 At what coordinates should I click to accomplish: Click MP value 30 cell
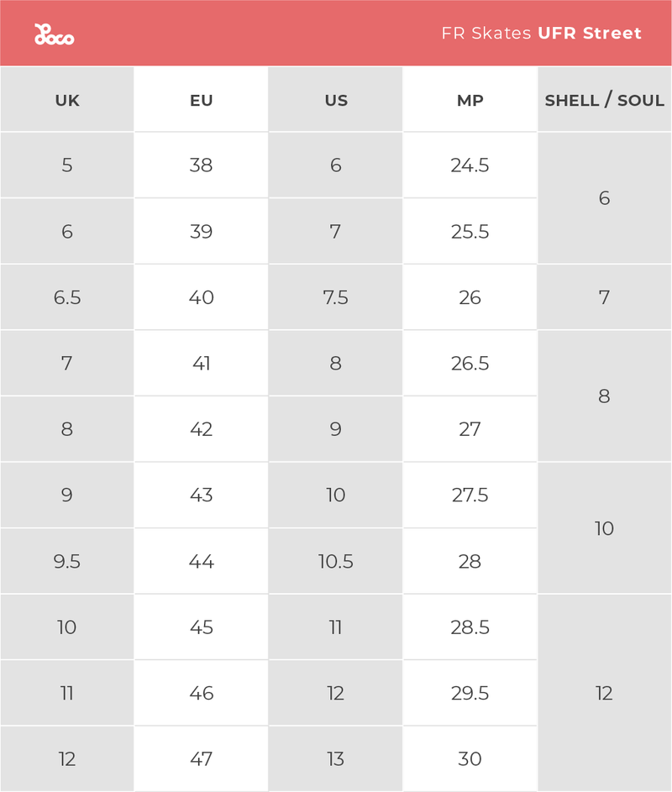(470, 759)
